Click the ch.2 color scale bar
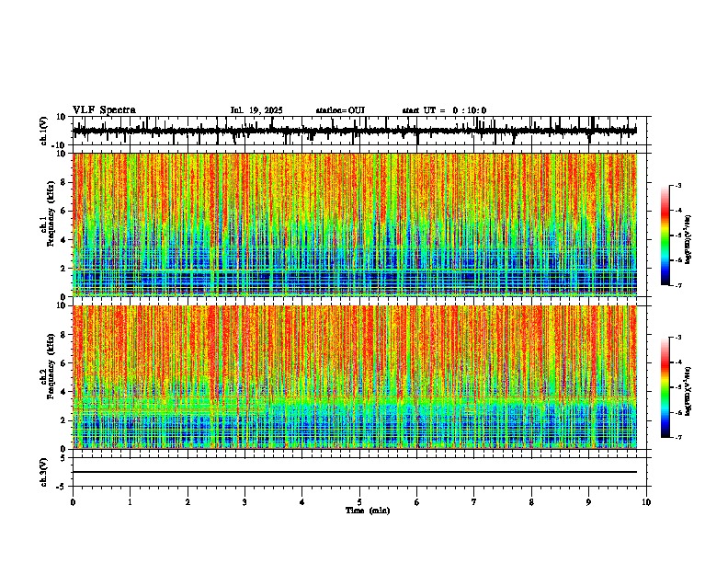Screen dimensions: 728x563 click(665, 387)
